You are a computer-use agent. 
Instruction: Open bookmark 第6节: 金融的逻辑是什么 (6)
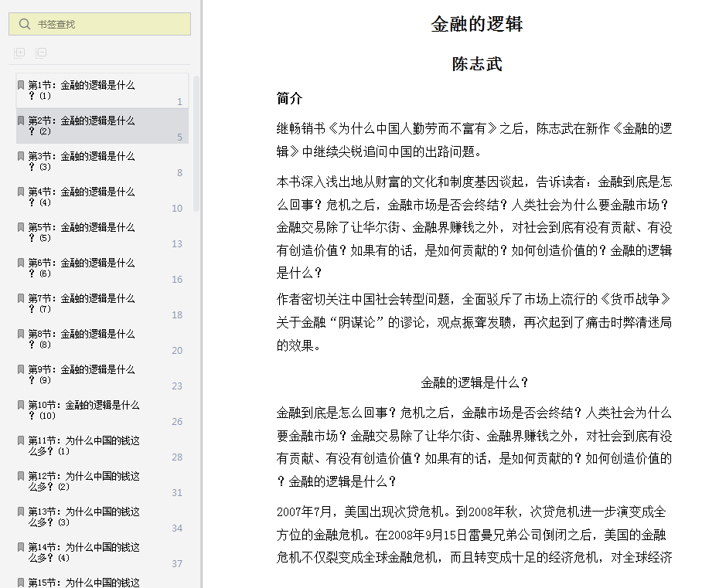[102, 267]
